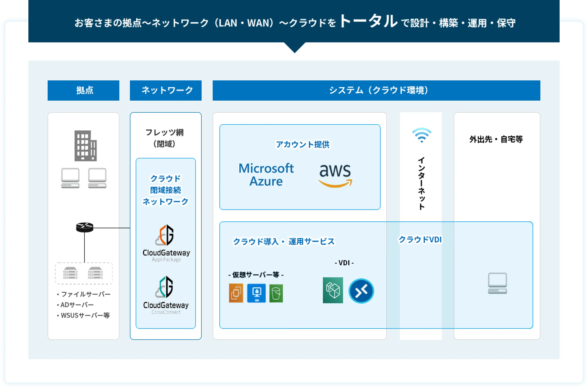Select the ネットワーク header tab
The image size is (588, 388).
[166, 90]
